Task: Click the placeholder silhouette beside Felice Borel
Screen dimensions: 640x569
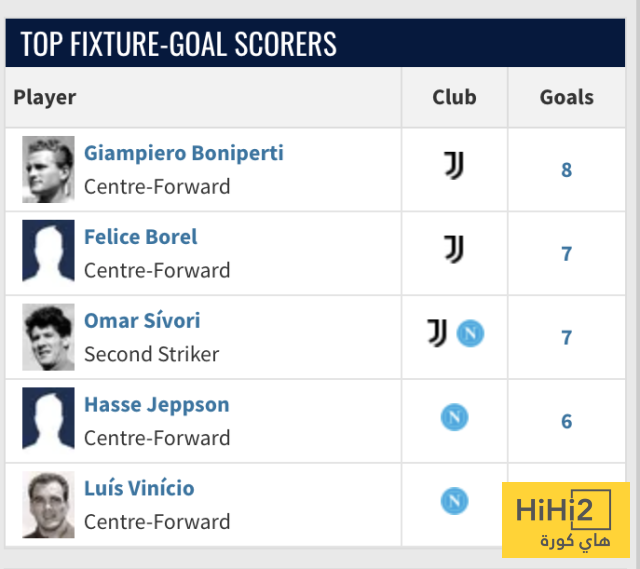Action: coord(48,253)
